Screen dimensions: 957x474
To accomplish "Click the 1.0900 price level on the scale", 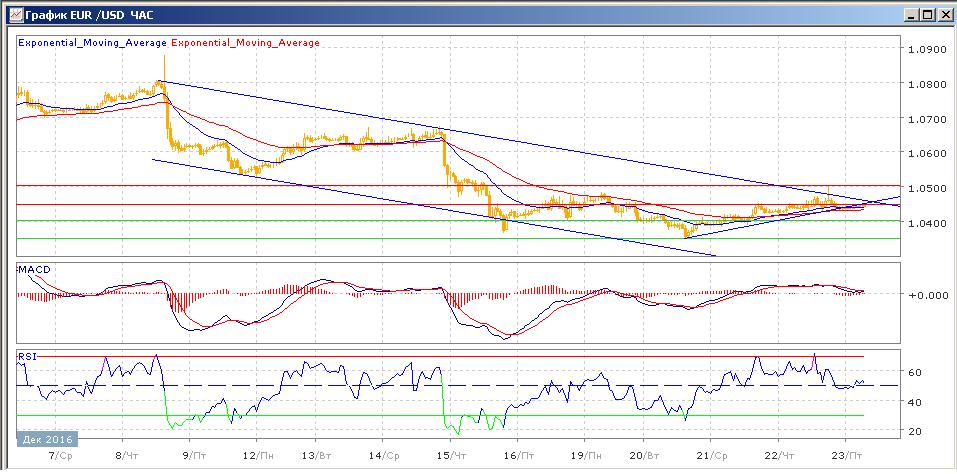I will click(925, 50).
